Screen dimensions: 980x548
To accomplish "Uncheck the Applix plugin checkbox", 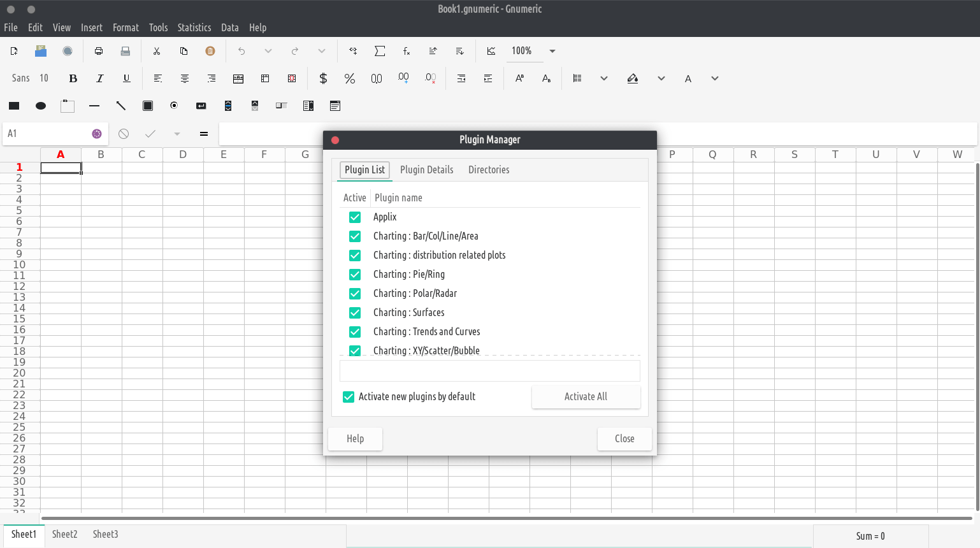I will pos(355,217).
